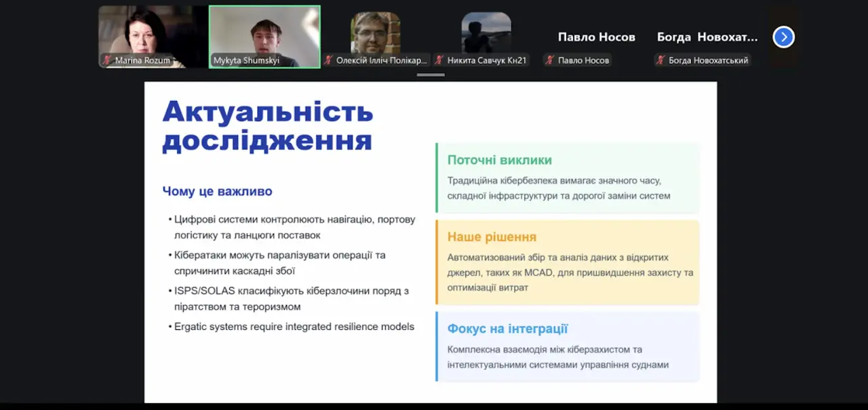Click the gallery strip handle bar
868x410 pixels.
coord(431,75)
